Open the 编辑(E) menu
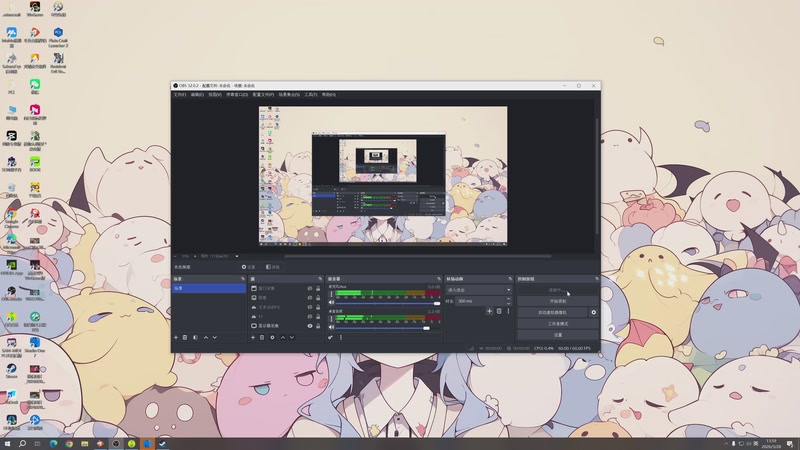Screen dimensions: 800x450 pos(197,95)
